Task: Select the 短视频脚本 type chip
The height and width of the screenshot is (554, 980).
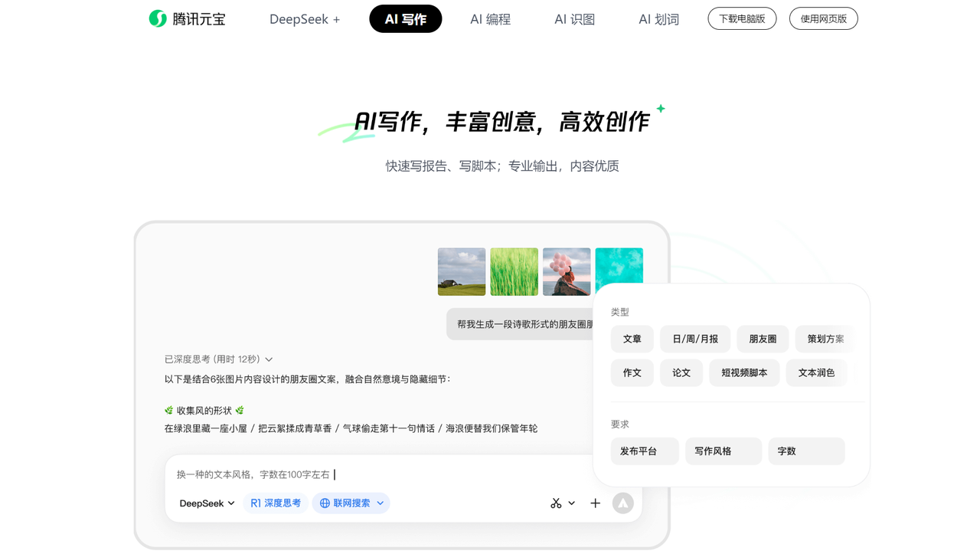Action: click(744, 372)
